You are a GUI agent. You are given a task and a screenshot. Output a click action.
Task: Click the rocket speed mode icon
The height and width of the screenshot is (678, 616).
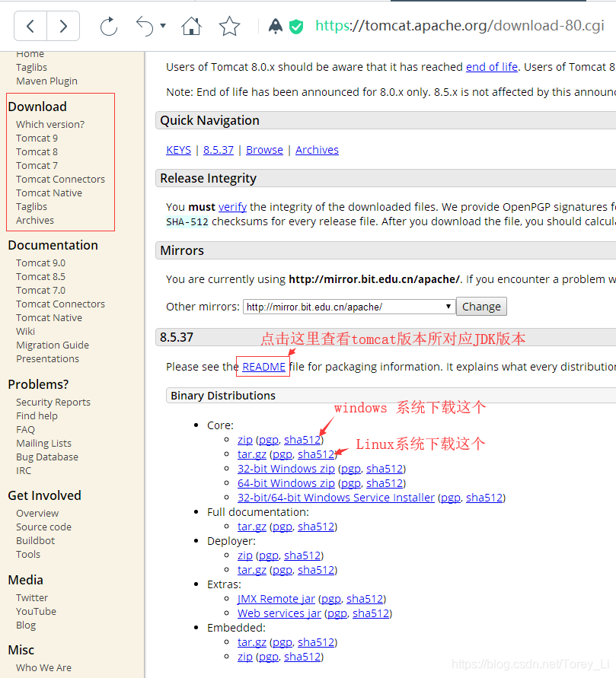(276, 26)
